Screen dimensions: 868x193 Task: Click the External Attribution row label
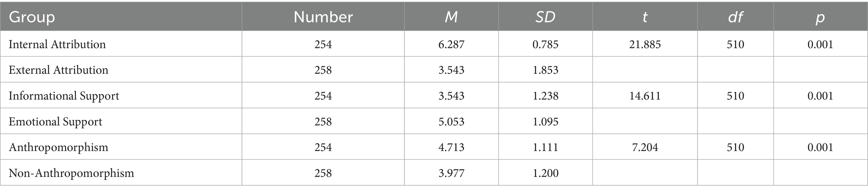click(x=58, y=70)
